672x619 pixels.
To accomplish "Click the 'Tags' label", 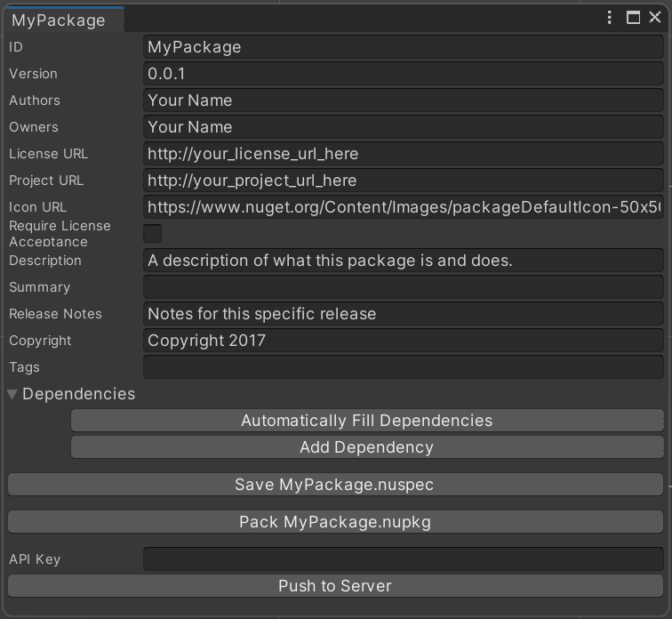I will click(x=24, y=367).
